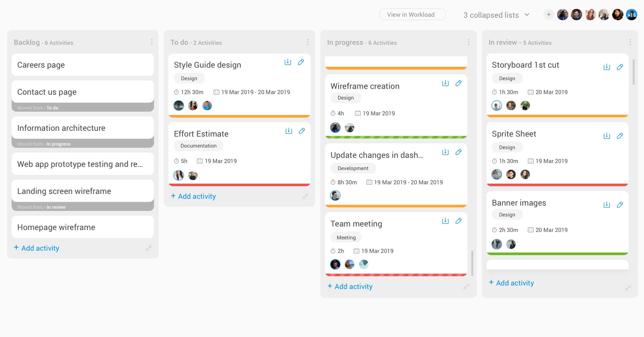
Task: Edit the Sprite Sheet card
Action: (x=620, y=136)
